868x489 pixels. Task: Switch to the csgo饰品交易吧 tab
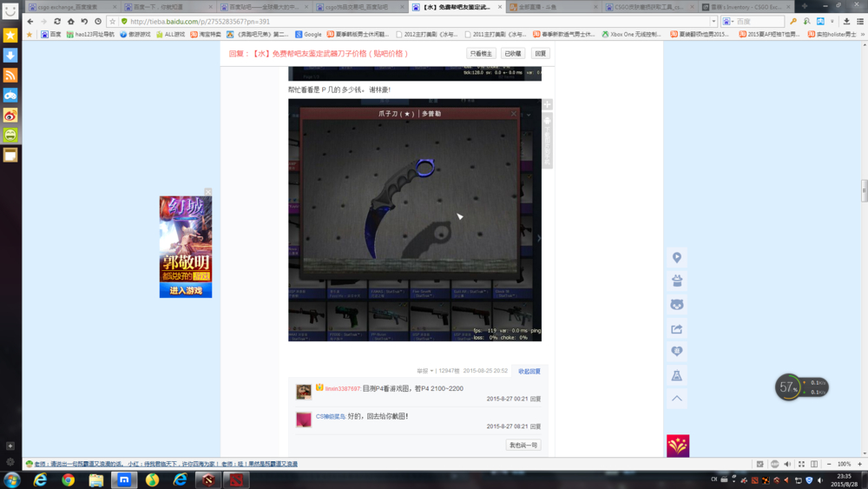(360, 7)
